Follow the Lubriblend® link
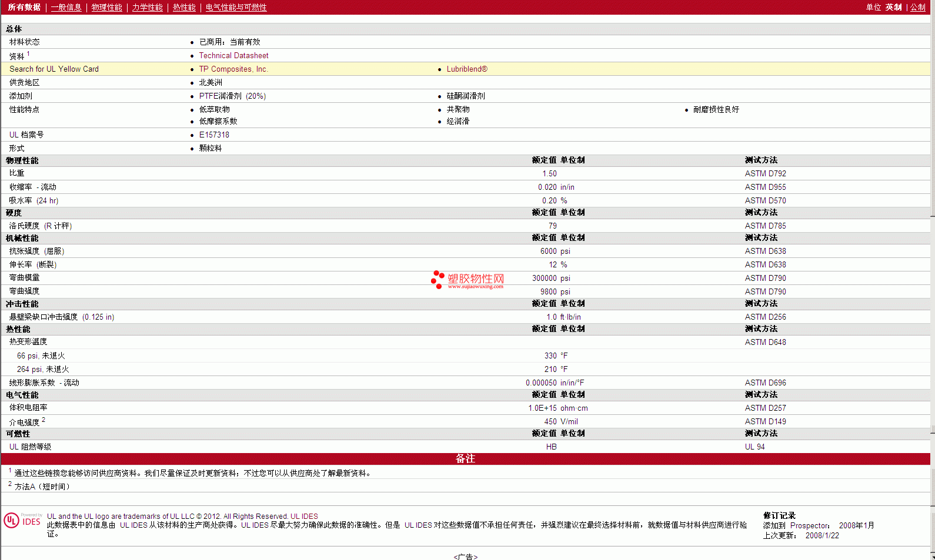Image resolution: width=935 pixels, height=560 pixels. (467, 69)
